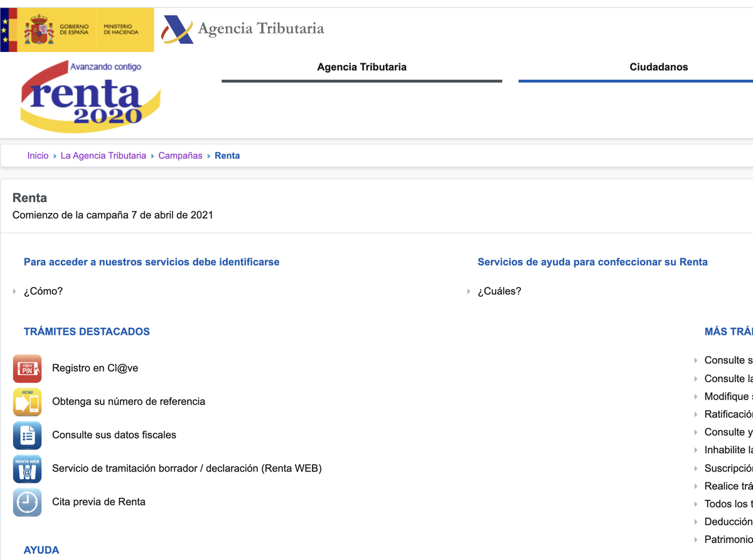This screenshot has width=753, height=560.
Task: Go to Inicio breadcrumb
Action: (x=38, y=156)
